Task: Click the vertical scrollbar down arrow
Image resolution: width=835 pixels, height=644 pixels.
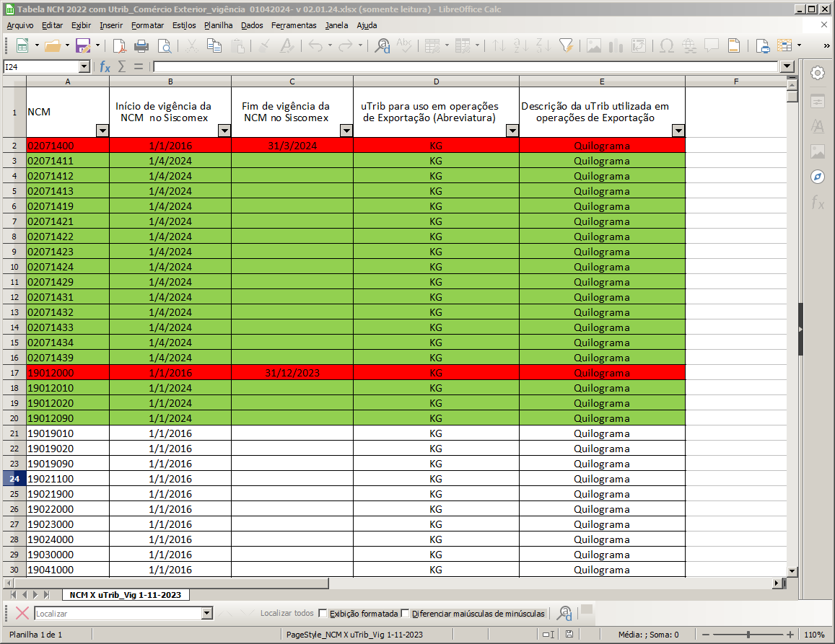Action: [792, 571]
